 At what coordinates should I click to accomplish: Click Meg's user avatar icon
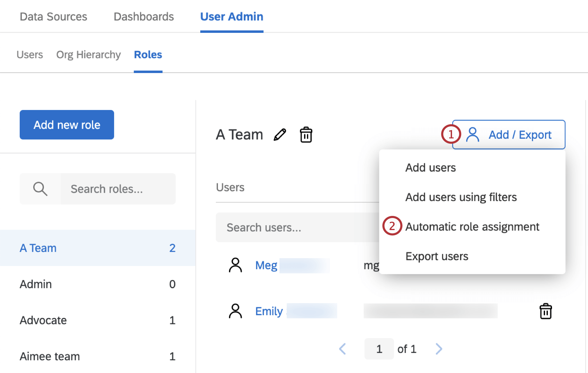[236, 265]
